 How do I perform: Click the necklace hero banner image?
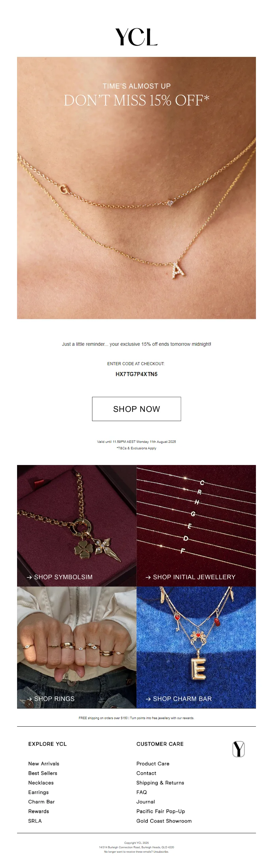[136, 188]
